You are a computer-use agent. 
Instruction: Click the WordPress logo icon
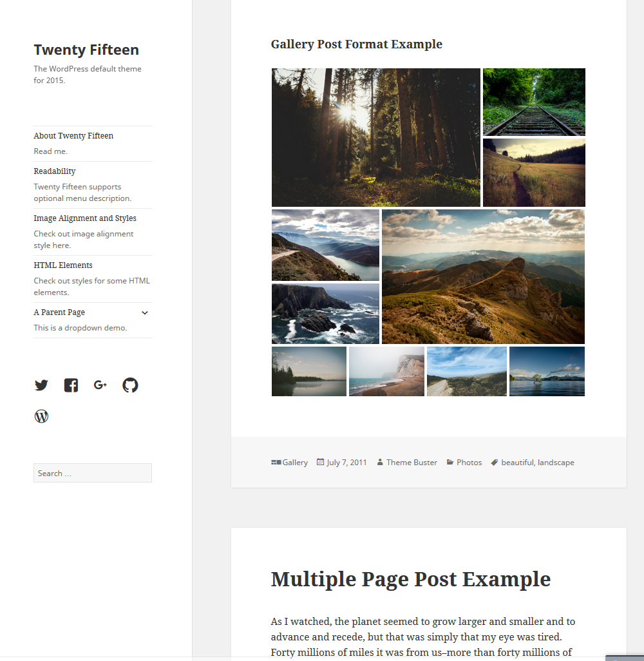pos(41,416)
